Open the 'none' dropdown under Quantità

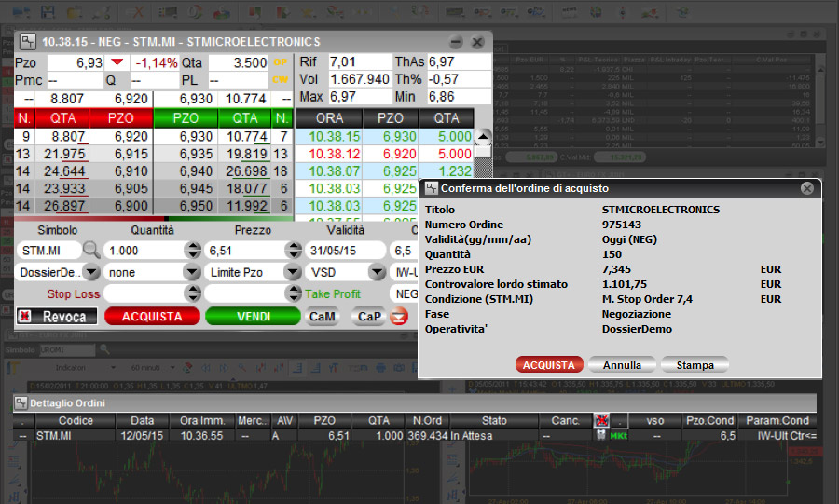point(191,272)
